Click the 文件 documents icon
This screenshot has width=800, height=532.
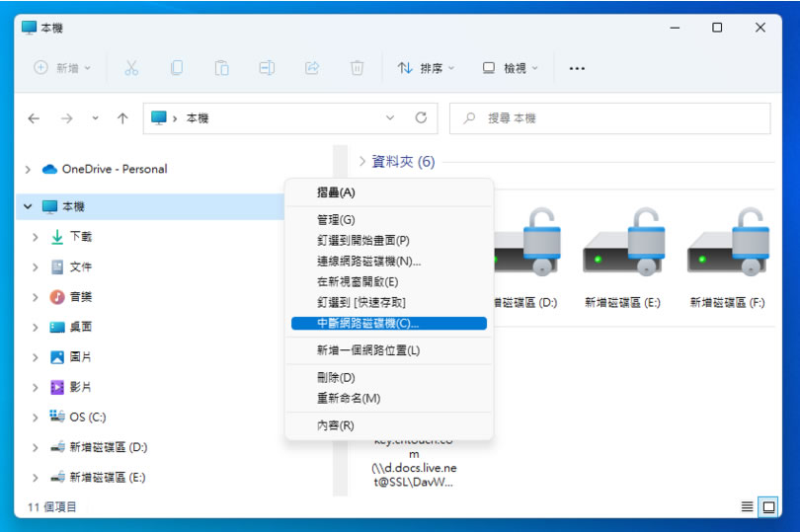tap(57, 266)
